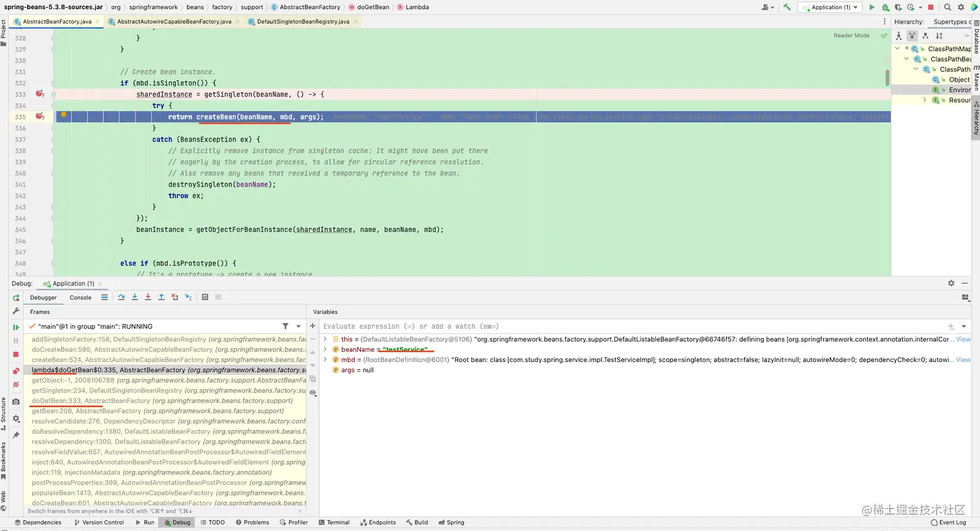This screenshot has height=531, width=980.
Task: Add a new watch with the plus icon
Action: pyautogui.click(x=312, y=326)
